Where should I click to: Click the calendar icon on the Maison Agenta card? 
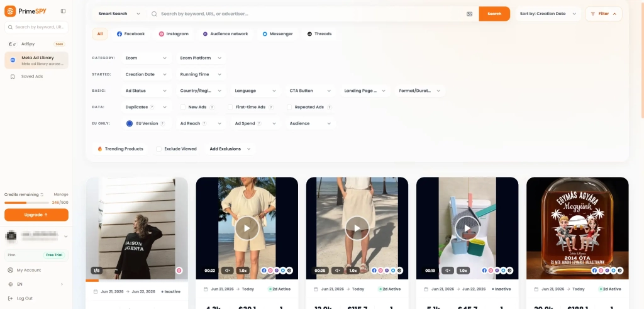(x=96, y=292)
